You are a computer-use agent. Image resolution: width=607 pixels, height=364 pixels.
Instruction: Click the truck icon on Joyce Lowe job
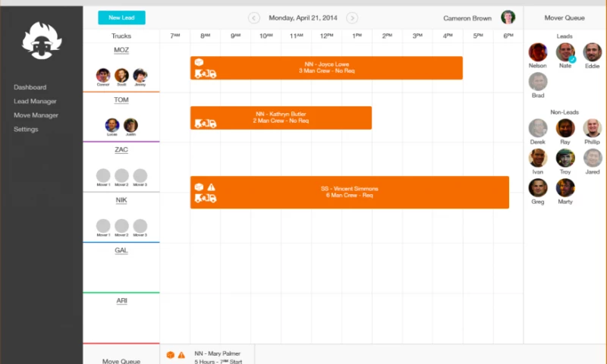[206, 74]
